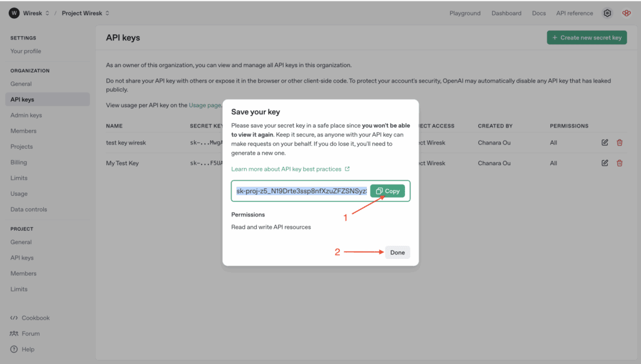The image size is (641, 364).
Task: Click the Wiresk organization W avatar
Action: 14,13
